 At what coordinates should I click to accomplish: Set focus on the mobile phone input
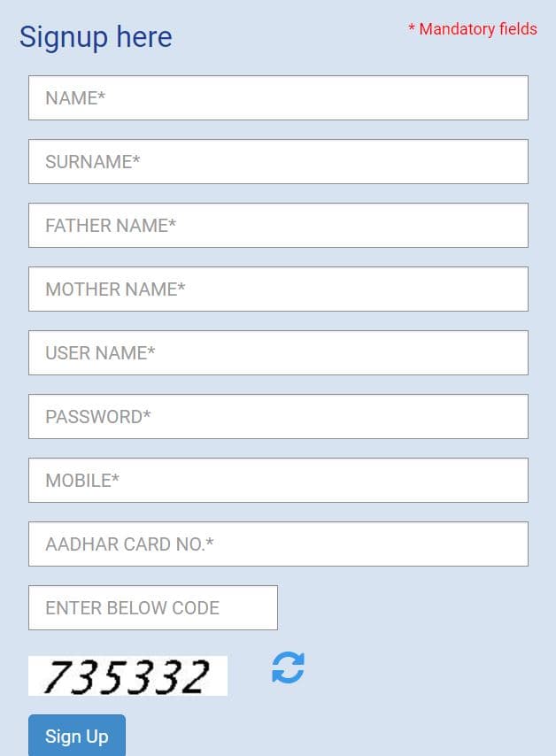coord(278,481)
